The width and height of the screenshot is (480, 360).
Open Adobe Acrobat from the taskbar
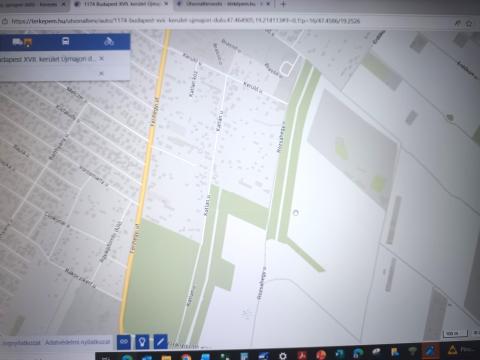pyautogui.click(x=302, y=355)
